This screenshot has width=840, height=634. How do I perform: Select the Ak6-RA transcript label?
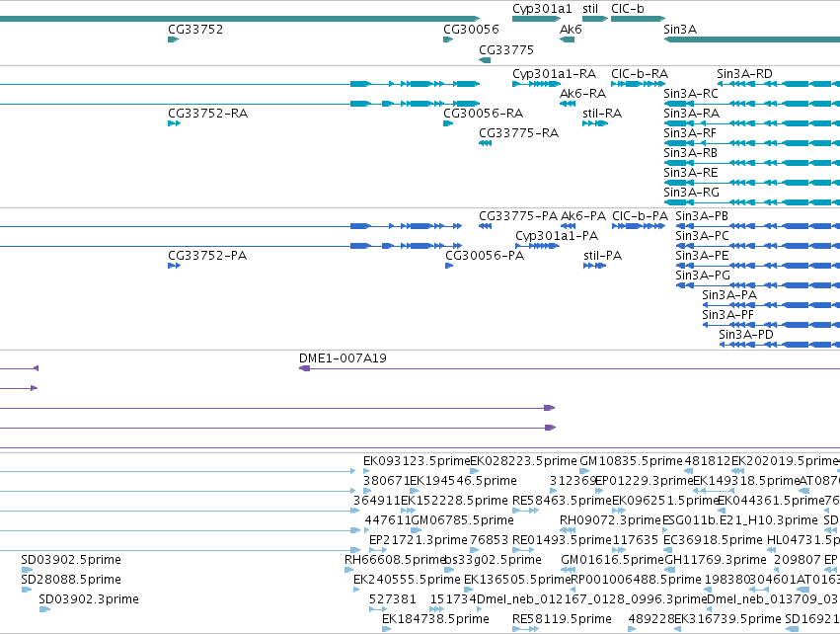(x=582, y=93)
